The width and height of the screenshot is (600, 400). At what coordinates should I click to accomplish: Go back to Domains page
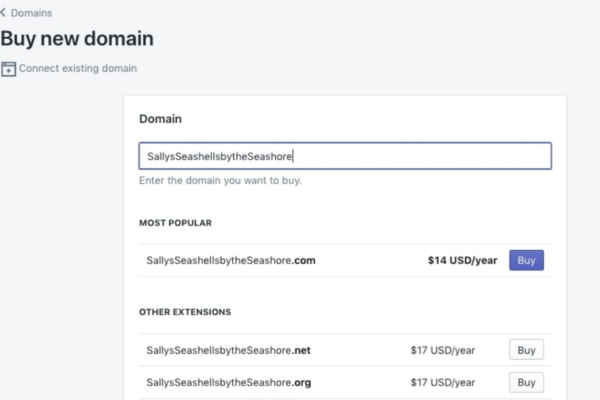pyautogui.click(x=31, y=13)
